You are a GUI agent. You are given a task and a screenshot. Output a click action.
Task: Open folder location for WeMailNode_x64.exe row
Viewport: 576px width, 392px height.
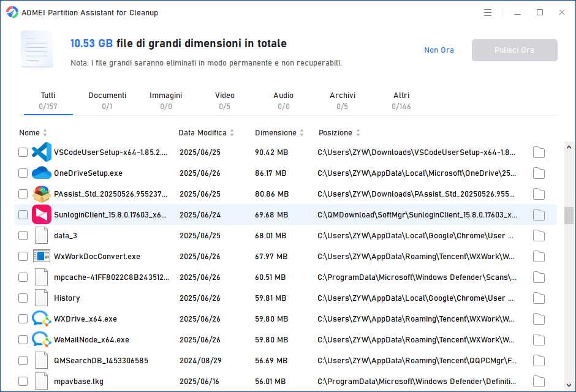539,340
